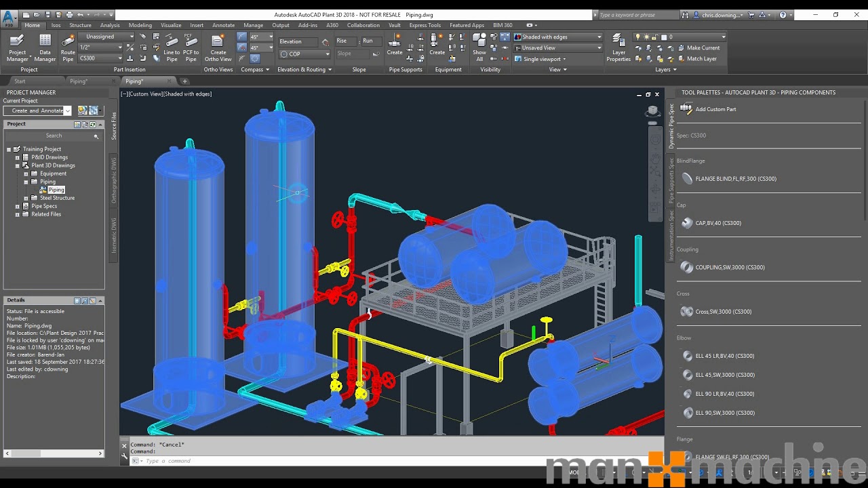868x488 pixels.
Task: Click the [Custom View] viewport label
Action: [145, 94]
